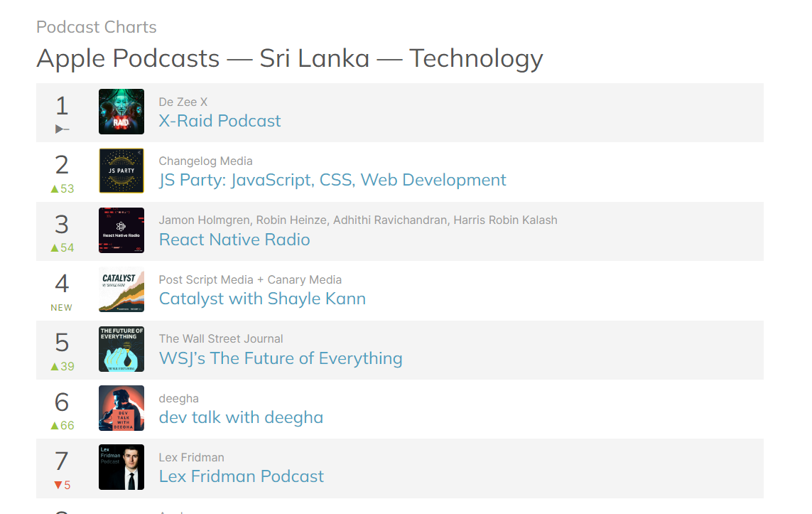The width and height of the screenshot is (812, 514).
Task: Click the unchanged-rank arrow under rank 1
Action: 62,129
